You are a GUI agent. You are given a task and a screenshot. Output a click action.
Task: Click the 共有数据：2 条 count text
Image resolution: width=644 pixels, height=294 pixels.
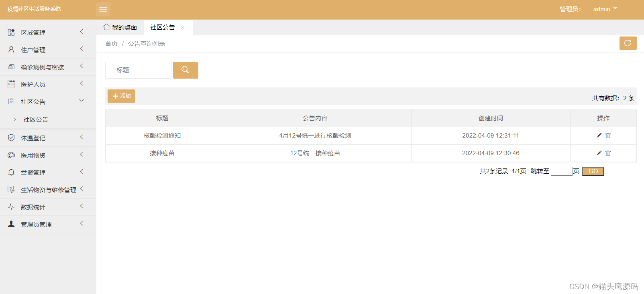tap(613, 98)
